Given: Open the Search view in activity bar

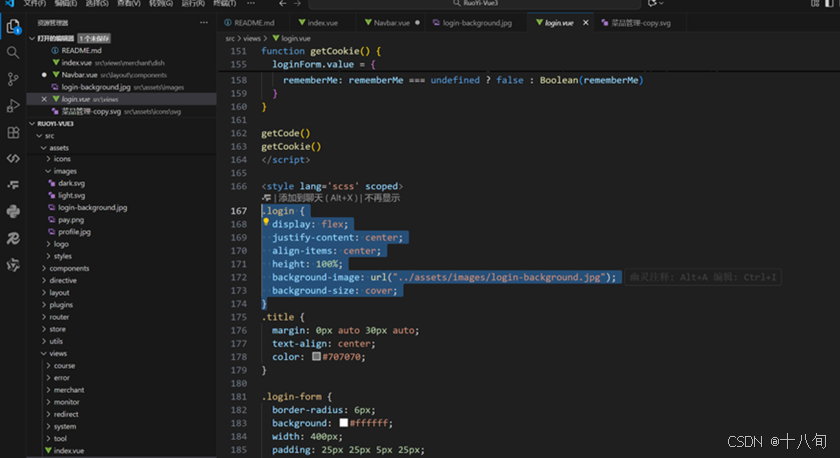Looking at the screenshot, I should 13,52.
